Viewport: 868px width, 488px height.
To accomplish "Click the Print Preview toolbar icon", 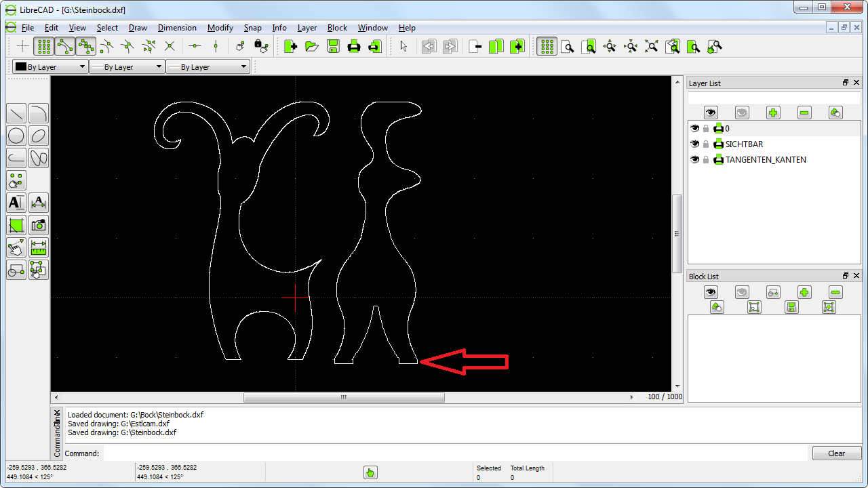I will [x=375, y=46].
